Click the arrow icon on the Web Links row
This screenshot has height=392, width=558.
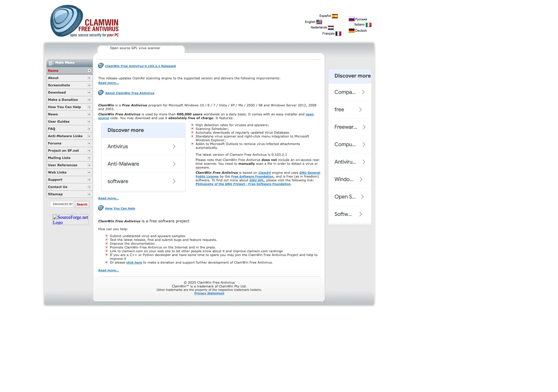click(x=89, y=172)
